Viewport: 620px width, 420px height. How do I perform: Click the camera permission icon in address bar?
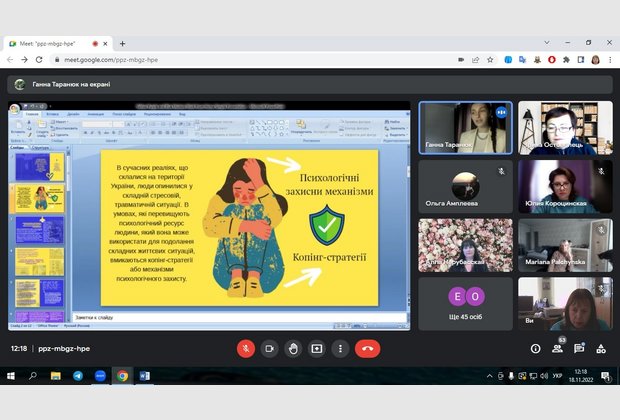point(461,60)
